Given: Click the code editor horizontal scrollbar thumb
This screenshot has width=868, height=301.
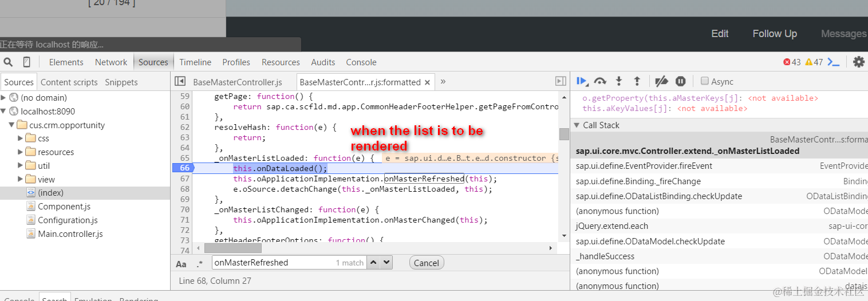Looking at the screenshot, I should pyautogui.click(x=232, y=248).
